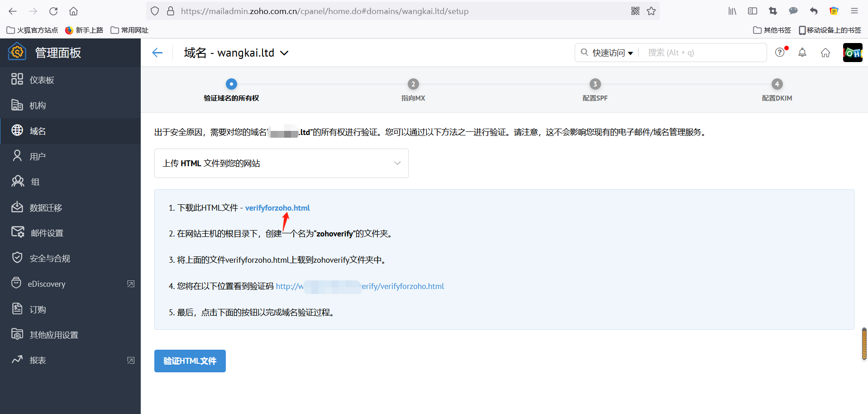Click the notification bell icon
The width and height of the screenshot is (868, 414).
pyautogui.click(x=802, y=53)
